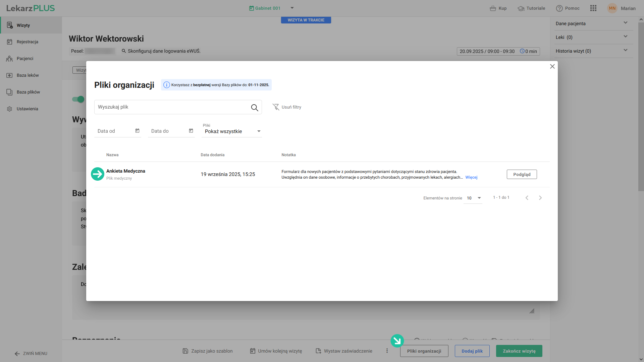Open the Pliki Pokaż wszystkie dropdown

231,131
